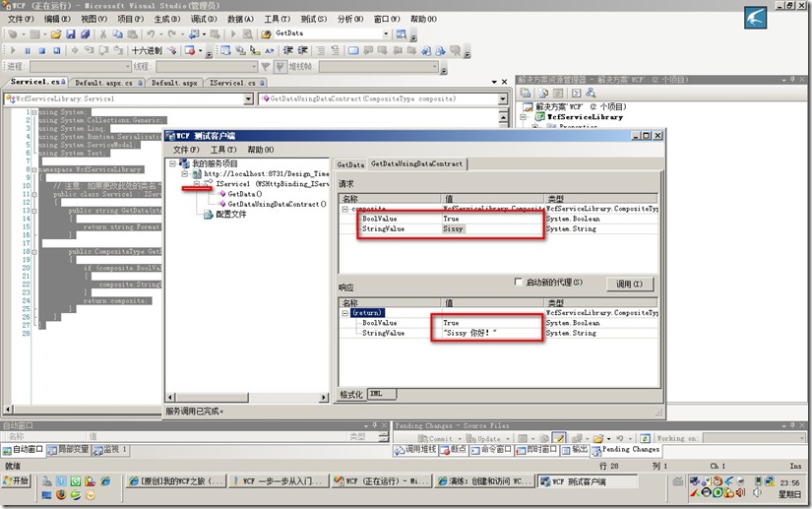Open the GetDataUsingDataContract member dropdown
Screen dimensions: 812x509
pos(502,98)
